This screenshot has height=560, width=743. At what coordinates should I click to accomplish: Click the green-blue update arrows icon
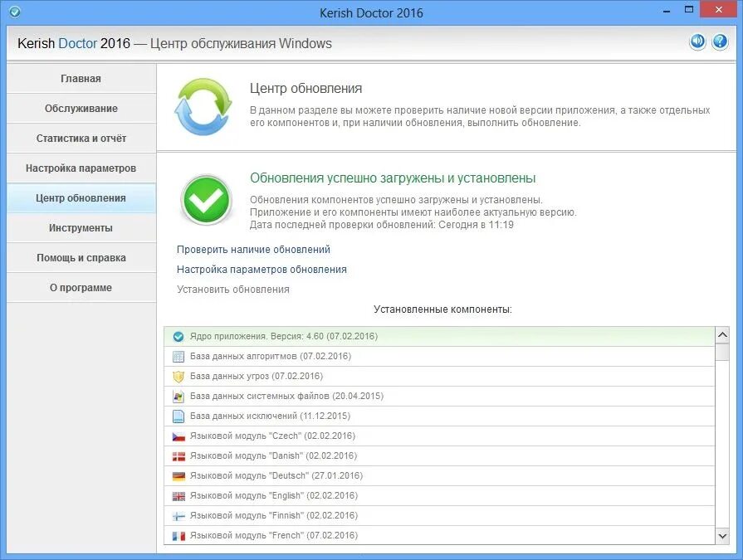[203, 106]
